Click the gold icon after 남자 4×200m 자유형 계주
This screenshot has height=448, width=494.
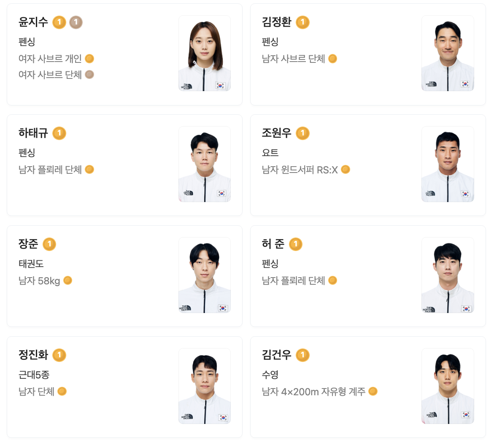coord(373,391)
